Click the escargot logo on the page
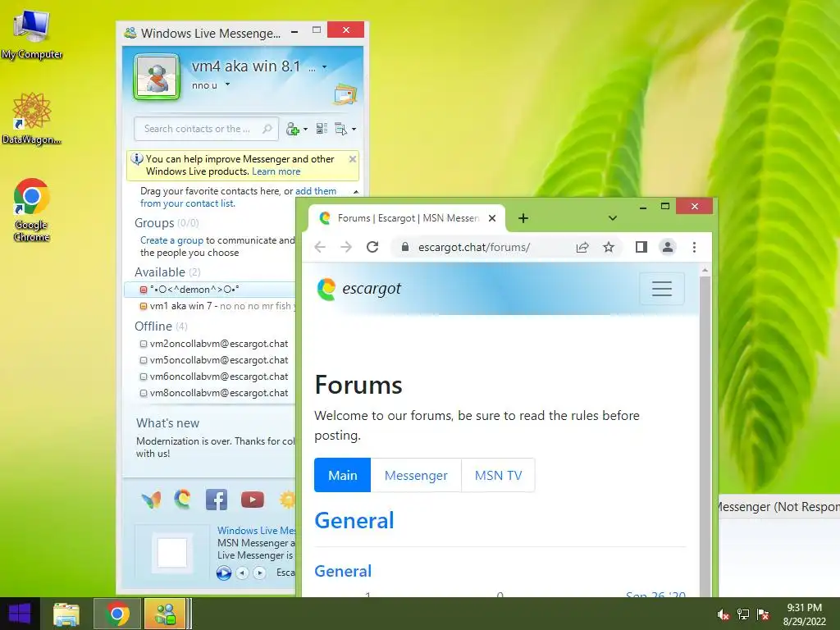Screen dimensions: 840x630 pyautogui.click(x=359, y=289)
